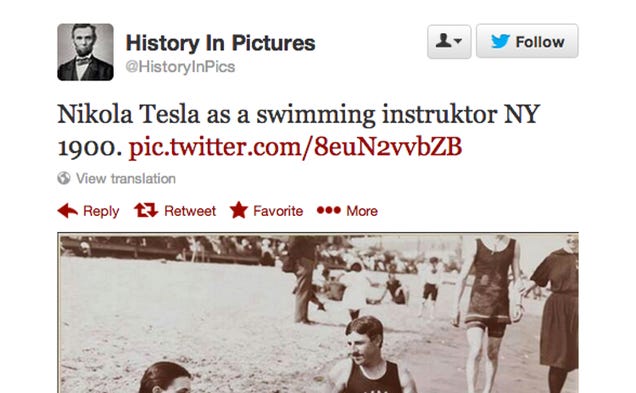Click the More text label

(362, 211)
